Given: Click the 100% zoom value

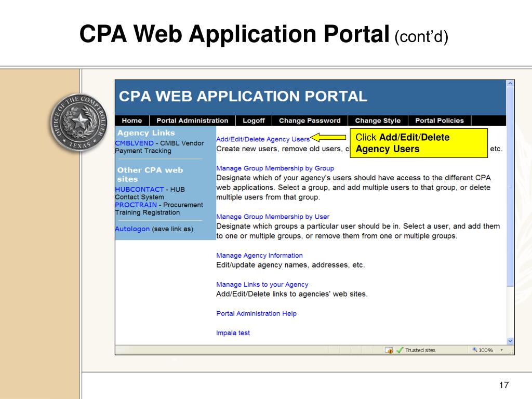Looking at the screenshot, I should pyautogui.click(x=486, y=350).
